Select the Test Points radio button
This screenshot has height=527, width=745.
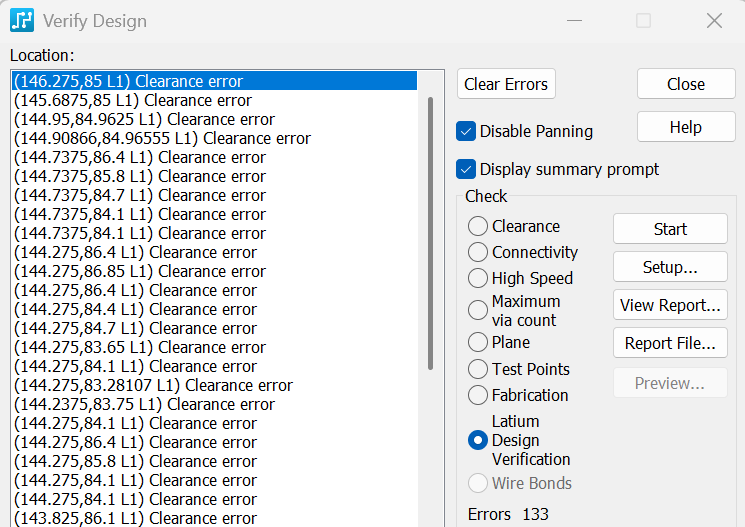tap(478, 370)
